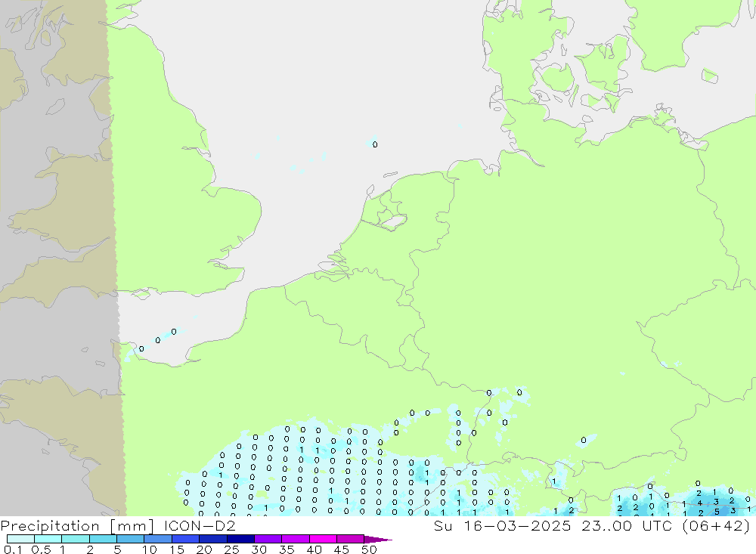Click the over-50 mm arrow legend tip
Image resolution: width=756 pixels, height=554 pixels.
click(379, 540)
